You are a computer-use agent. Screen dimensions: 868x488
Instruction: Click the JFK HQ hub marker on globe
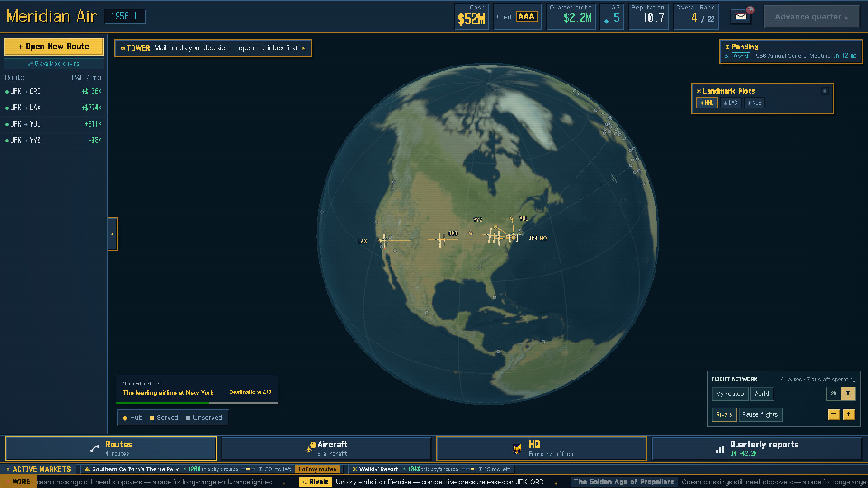(x=513, y=237)
